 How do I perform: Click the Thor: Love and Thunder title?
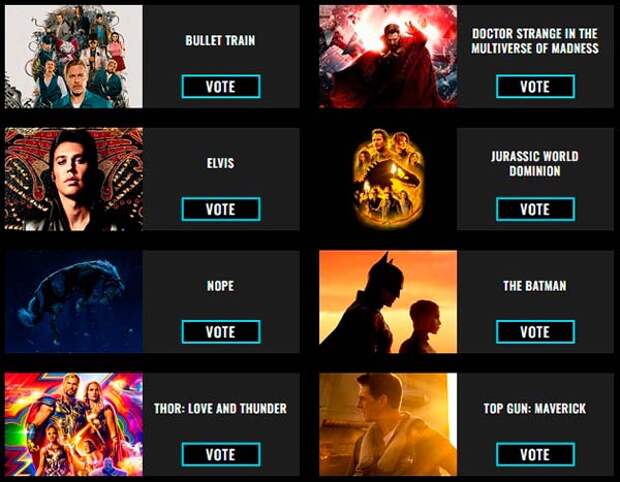point(220,408)
